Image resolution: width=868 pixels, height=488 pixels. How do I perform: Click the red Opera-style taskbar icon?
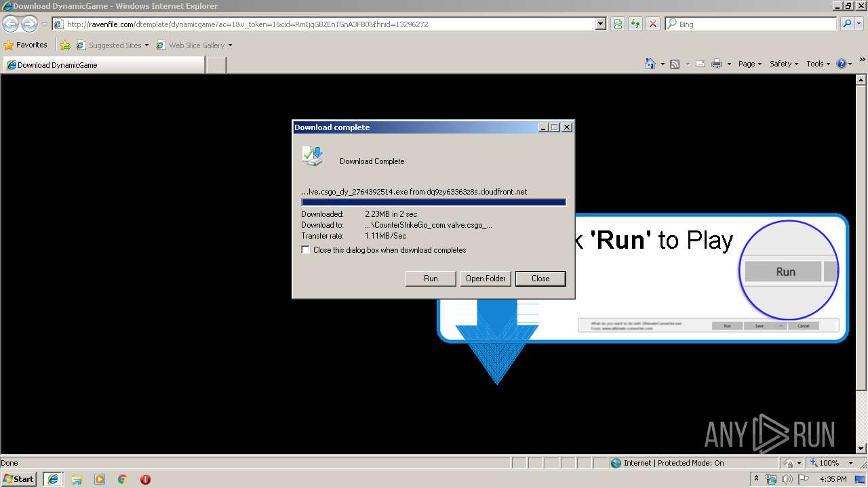point(145,479)
